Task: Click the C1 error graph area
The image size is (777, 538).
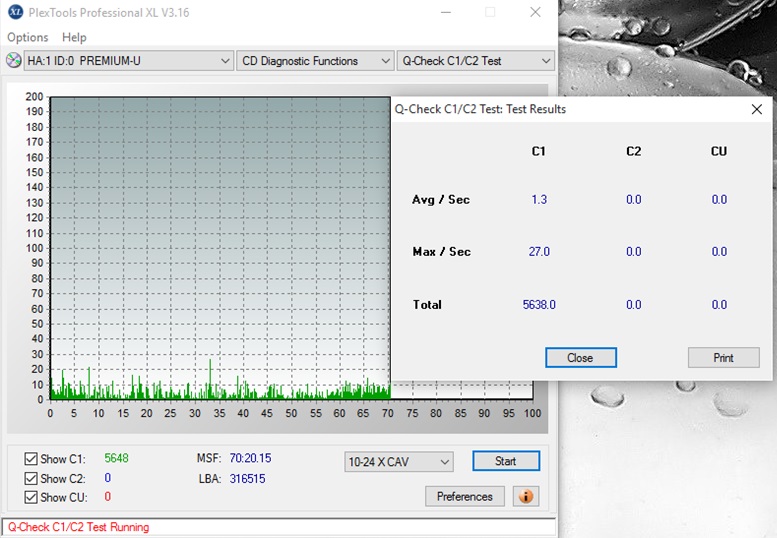Action: 220,248
